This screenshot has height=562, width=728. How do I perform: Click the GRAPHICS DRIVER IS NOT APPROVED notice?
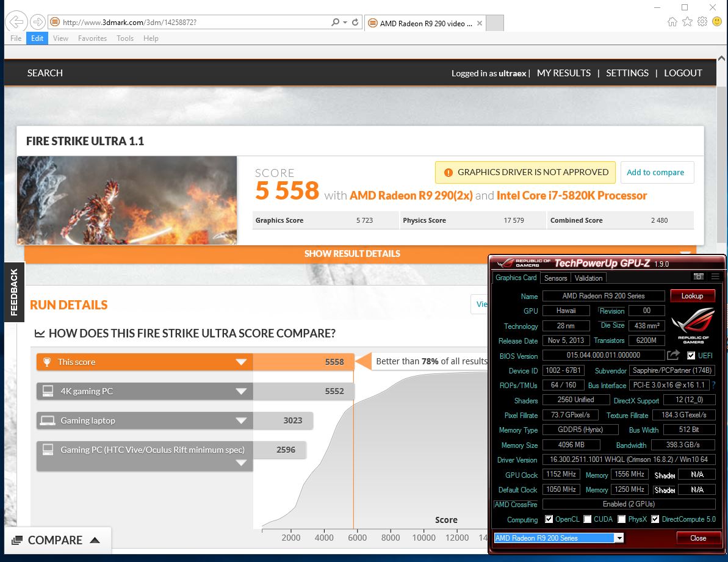[x=525, y=172]
